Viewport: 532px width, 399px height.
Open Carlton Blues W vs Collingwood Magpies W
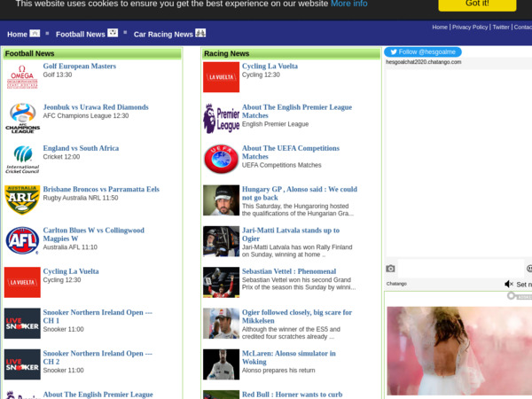[94, 234]
